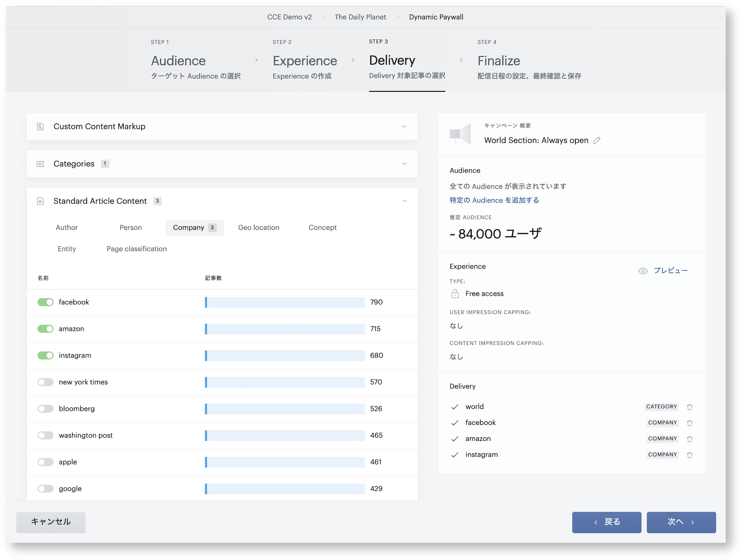Remove instagram company via trash icon
Viewport: 743px width, 560px height.
click(x=689, y=455)
